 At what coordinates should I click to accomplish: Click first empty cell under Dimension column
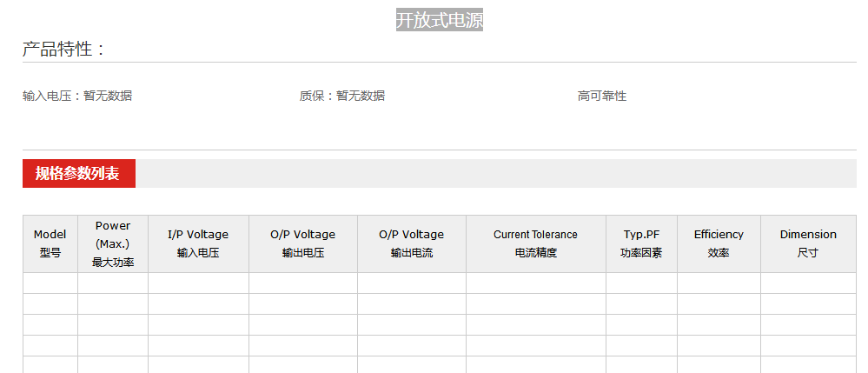coord(808,283)
